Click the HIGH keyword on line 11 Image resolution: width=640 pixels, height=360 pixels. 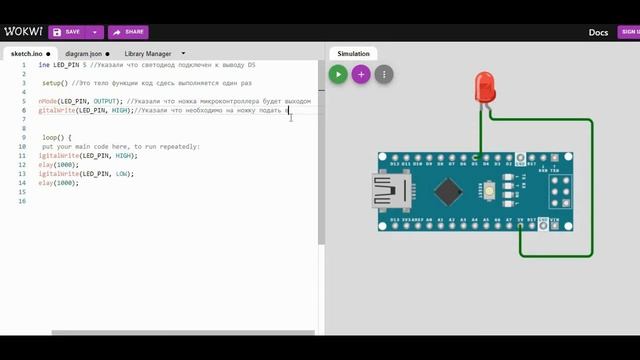pos(123,156)
